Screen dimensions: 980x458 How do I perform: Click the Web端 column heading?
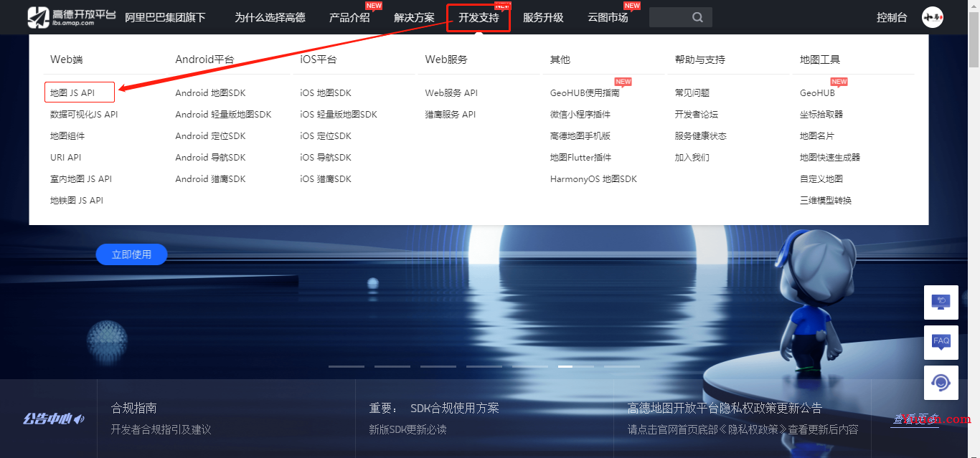tap(67, 59)
